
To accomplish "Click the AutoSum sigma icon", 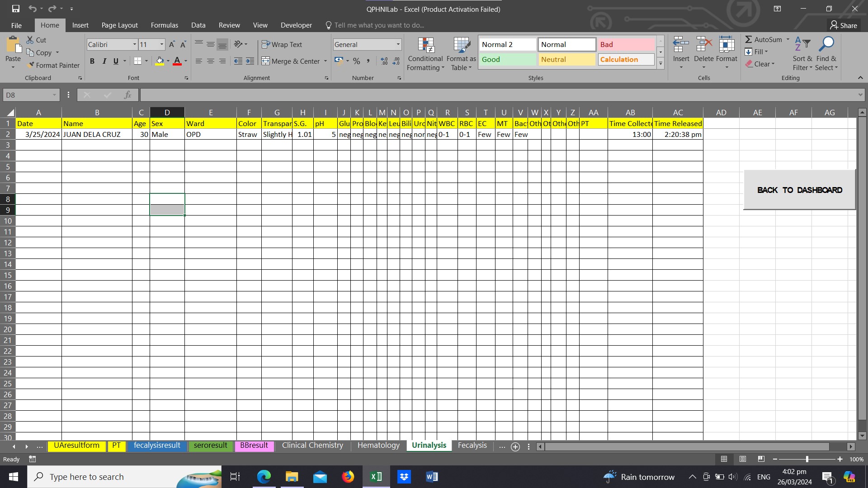I will [x=749, y=40].
